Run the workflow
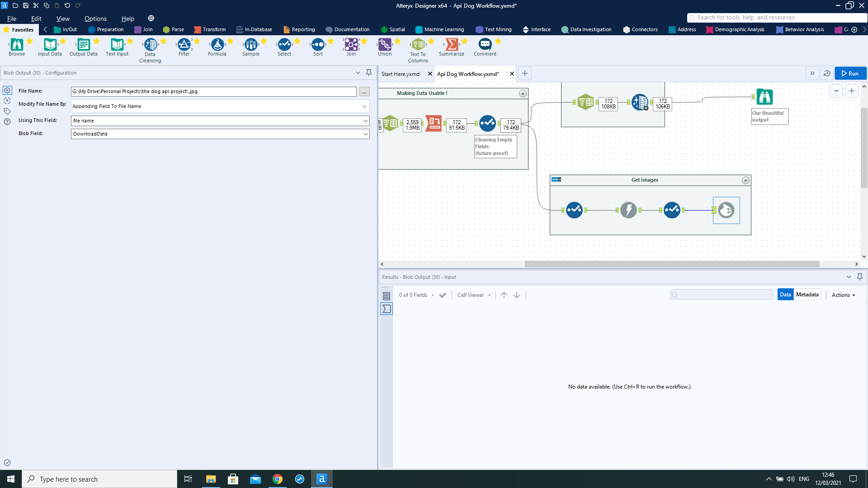868x488 pixels. point(850,73)
